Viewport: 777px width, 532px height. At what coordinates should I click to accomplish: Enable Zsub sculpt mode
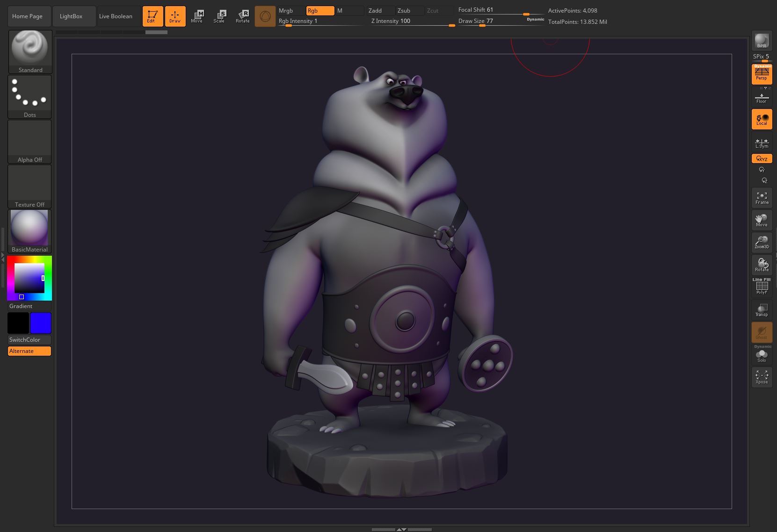409,11
